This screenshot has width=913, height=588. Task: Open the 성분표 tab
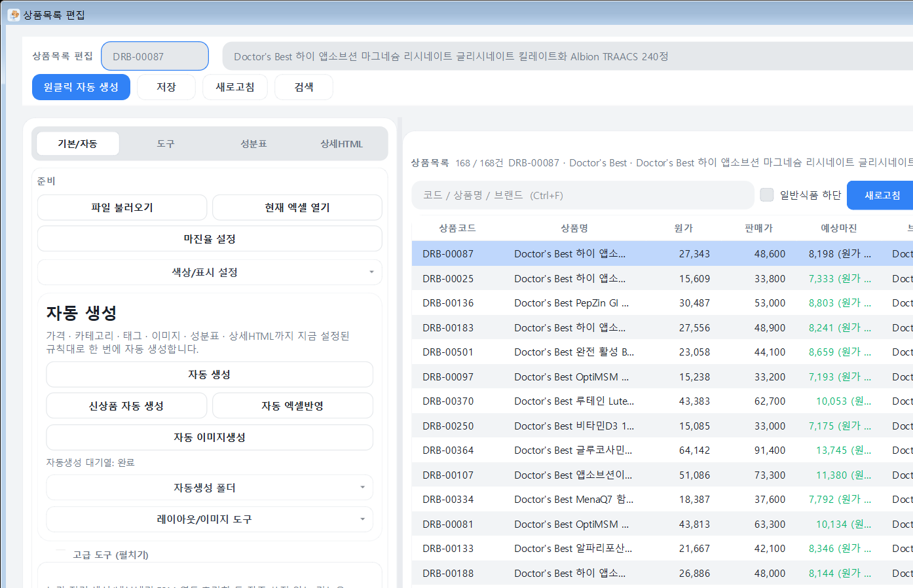[x=253, y=144]
